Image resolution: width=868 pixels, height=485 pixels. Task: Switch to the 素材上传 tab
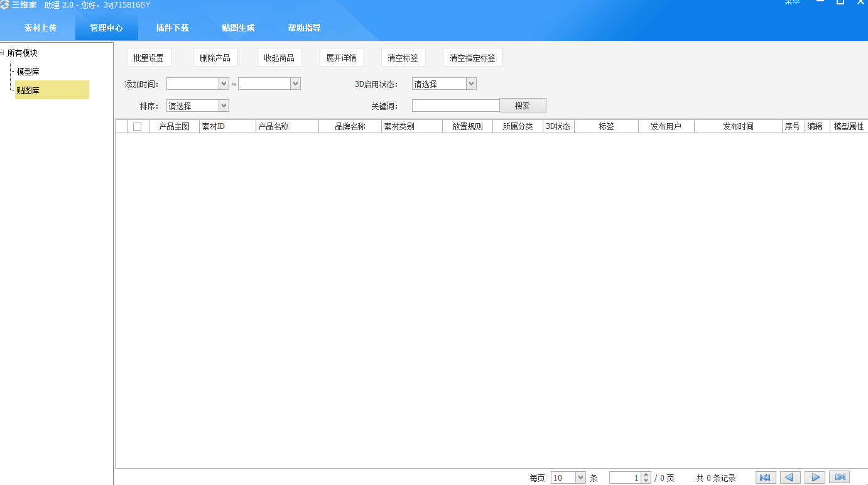(x=40, y=28)
